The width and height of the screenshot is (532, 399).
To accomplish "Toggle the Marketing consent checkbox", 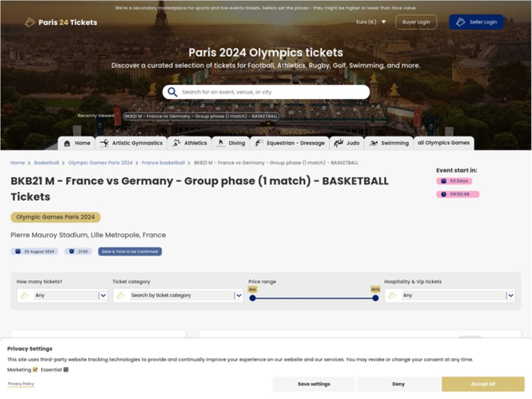I will (x=35, y=370).
